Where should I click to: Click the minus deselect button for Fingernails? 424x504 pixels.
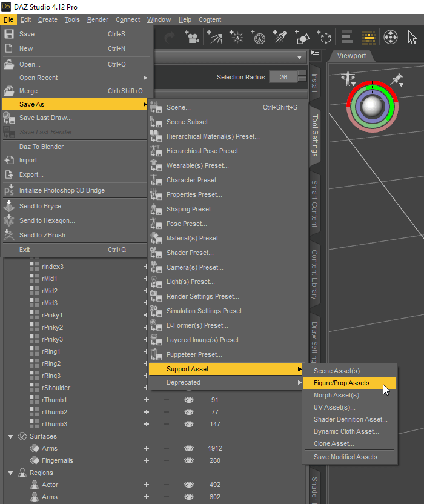167,460
